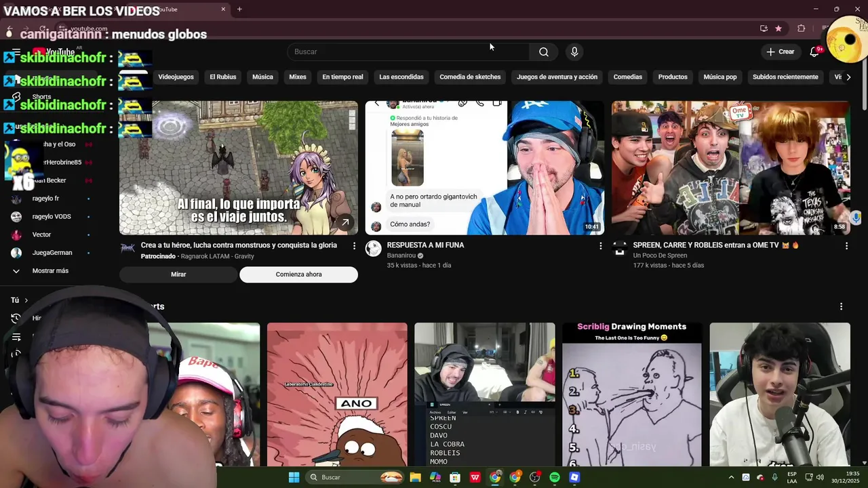Click the Bananirou channel avatar
868x488 pixels.
[374, 249]
